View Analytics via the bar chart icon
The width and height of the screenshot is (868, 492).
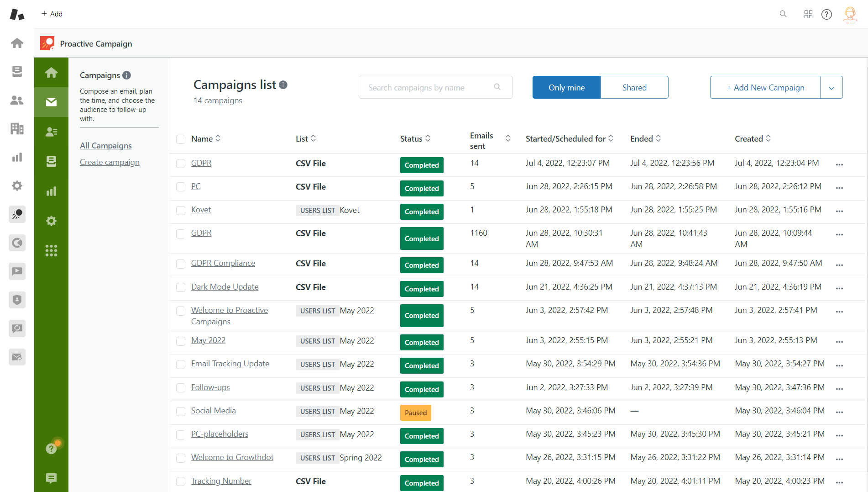tap(17, 157)
